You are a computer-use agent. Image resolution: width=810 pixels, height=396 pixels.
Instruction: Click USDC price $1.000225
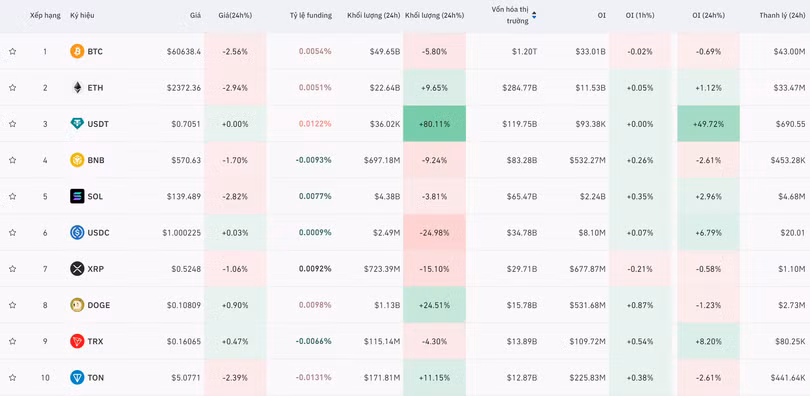tap(182, 232)
